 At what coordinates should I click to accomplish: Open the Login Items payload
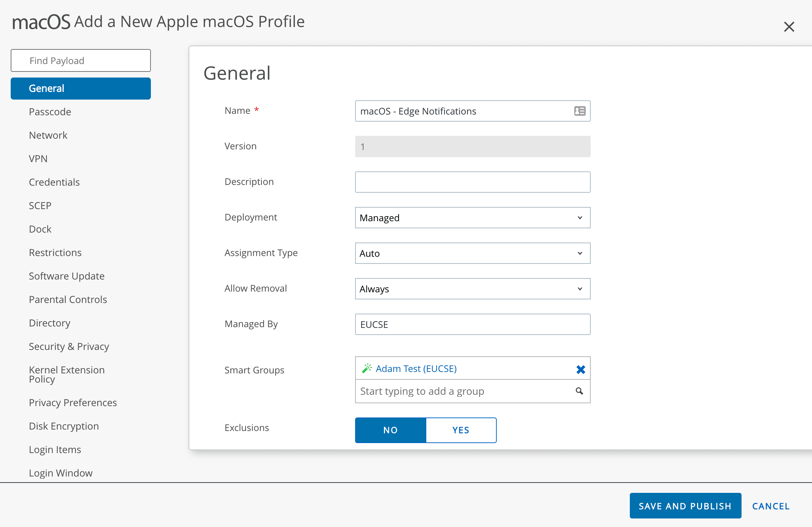coord(55,449)
